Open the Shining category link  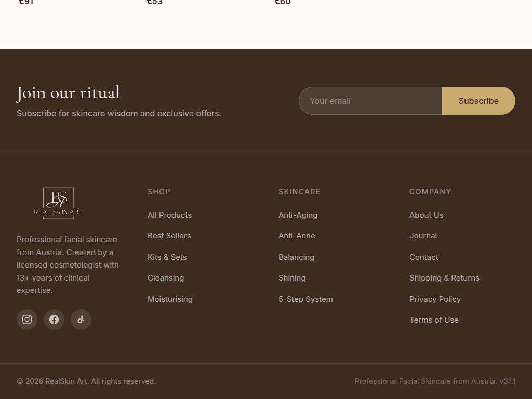tap(292, 278)
